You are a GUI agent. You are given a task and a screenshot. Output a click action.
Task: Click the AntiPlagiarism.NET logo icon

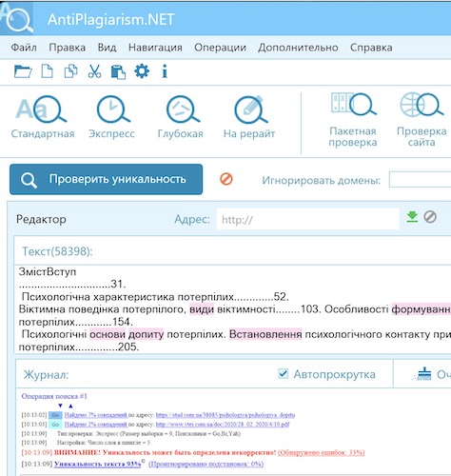coord(17,18)
